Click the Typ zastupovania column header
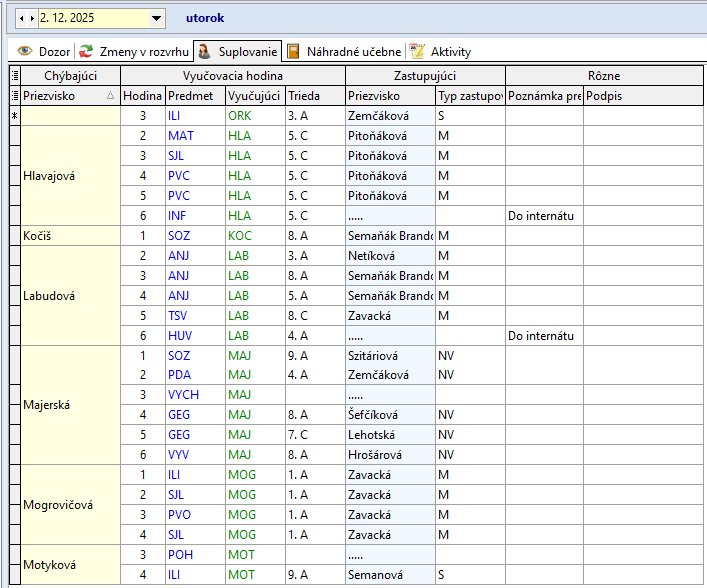The height and width of the screenshot is (588, 707). click(469, 96)
